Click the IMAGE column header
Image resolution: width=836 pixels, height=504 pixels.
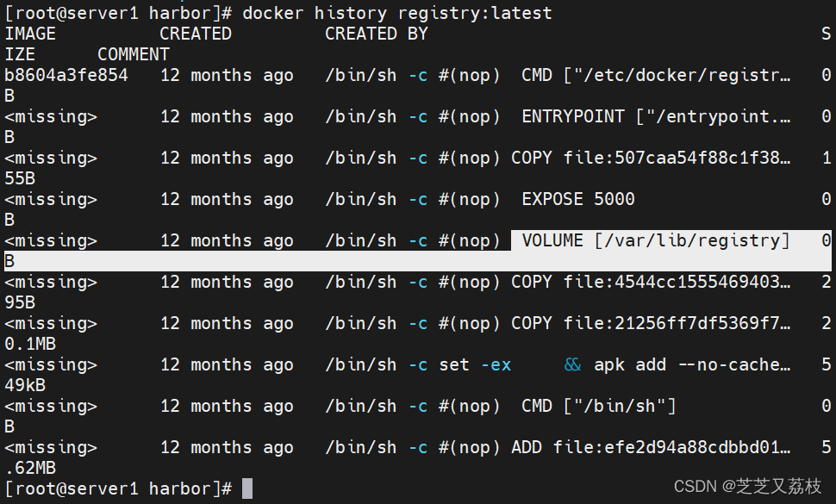pyautogui.click(x=30, y=34)
